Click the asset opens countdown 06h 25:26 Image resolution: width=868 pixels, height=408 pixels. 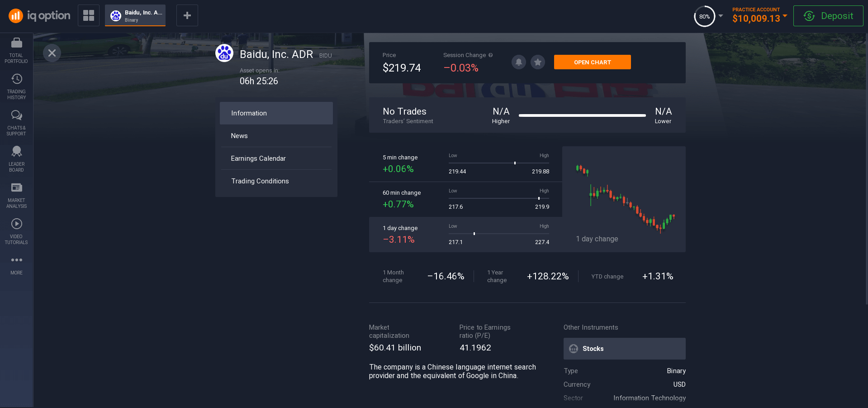point(259,81)
